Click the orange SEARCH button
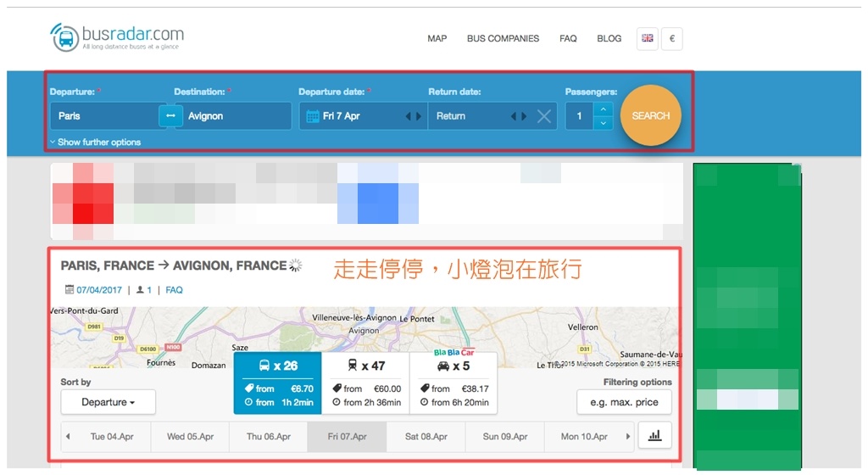868x475 pixels. click(x=650, y=115)
